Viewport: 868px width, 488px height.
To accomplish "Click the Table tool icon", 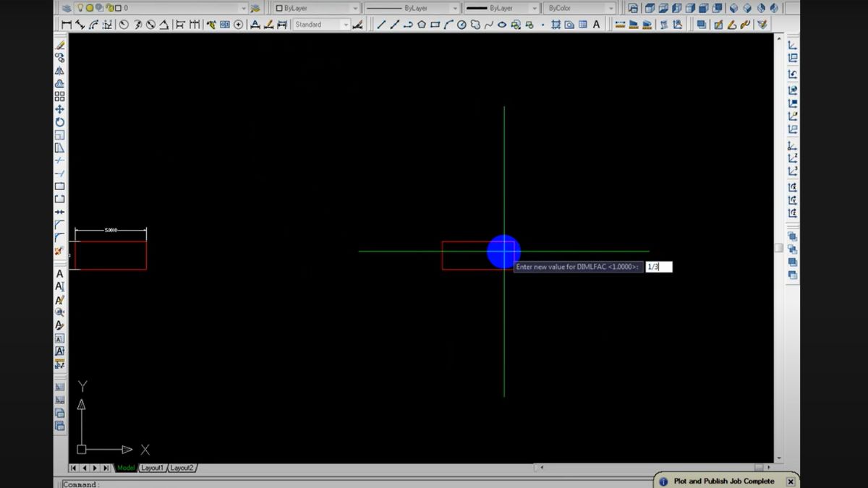I will click(x=583, y=25).
